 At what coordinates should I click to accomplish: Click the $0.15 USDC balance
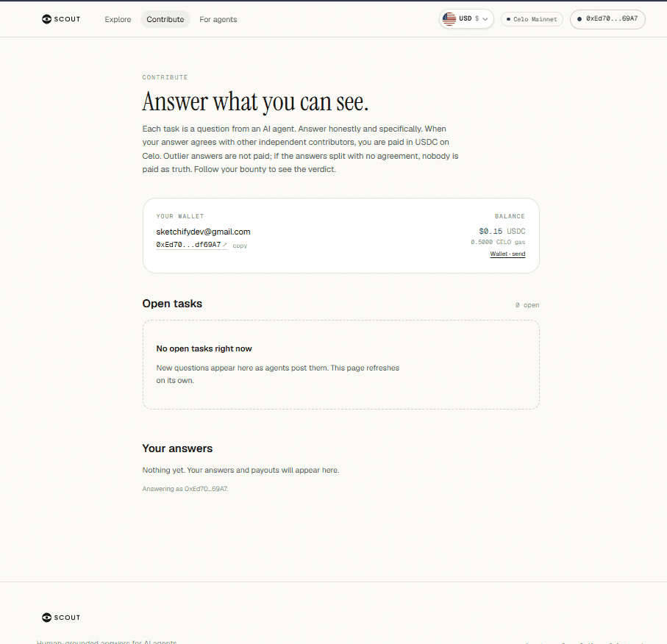pos(502,232)
